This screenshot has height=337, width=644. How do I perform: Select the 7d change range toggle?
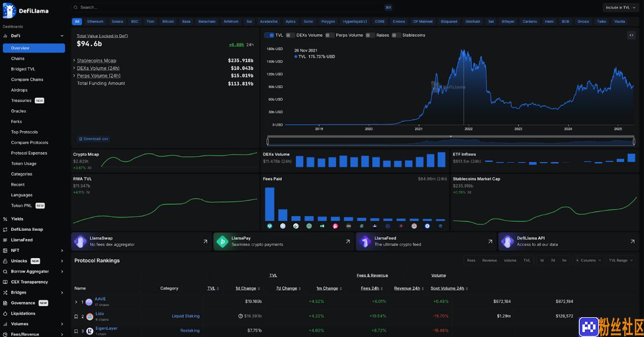click(553, 260)
